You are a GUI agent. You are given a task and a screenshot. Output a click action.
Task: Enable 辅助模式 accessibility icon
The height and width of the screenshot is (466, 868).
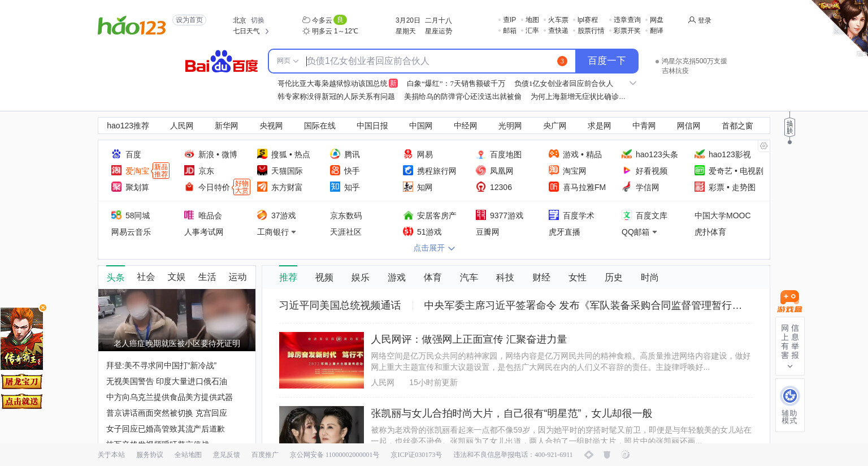point(789,395)
